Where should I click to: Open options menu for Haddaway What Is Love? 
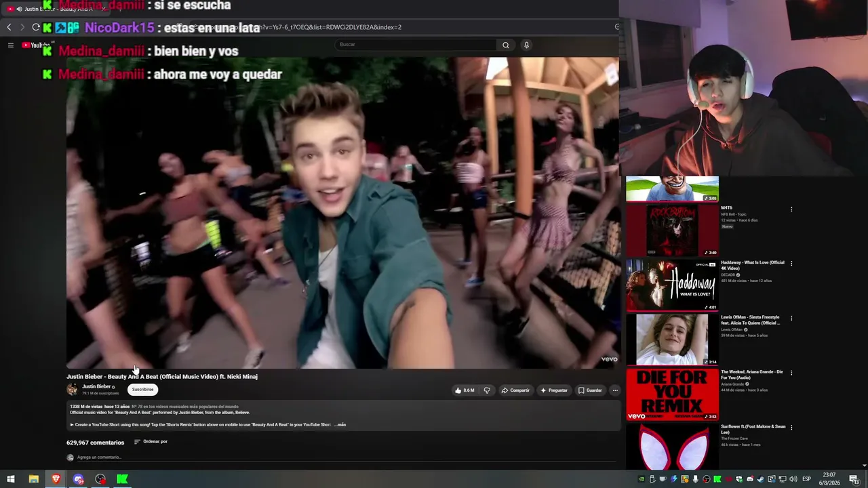[791, 264]
